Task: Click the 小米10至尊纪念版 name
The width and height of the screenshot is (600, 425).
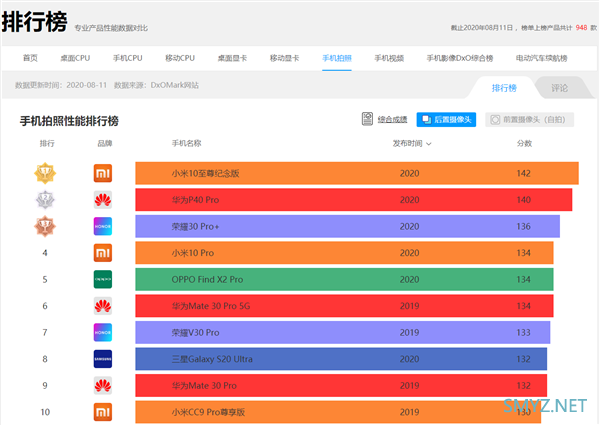Action: pyautogui.click(x=205, y=173)
